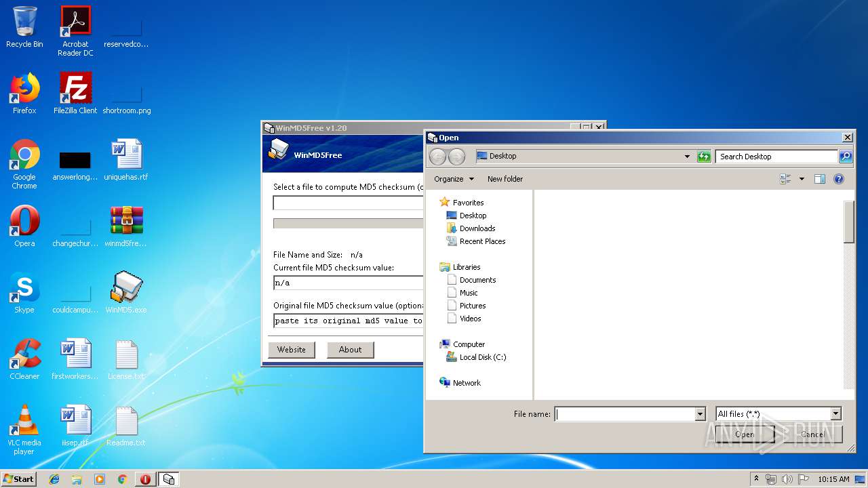Select iisep.rtf document icon
The height and width of the screenshot is (488, 868).
pyautogui.click(x=75, y=426)
